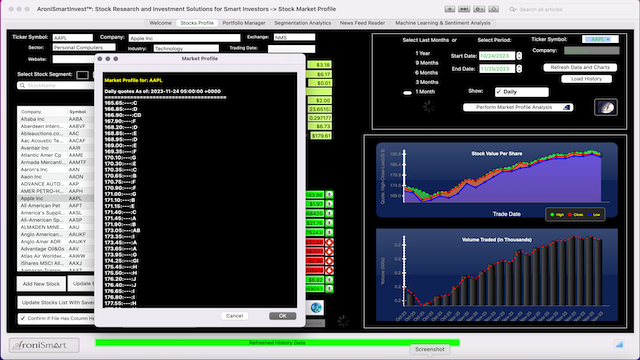
Task: Open the Portfolio Manager tab
Action: click(244, 23)
